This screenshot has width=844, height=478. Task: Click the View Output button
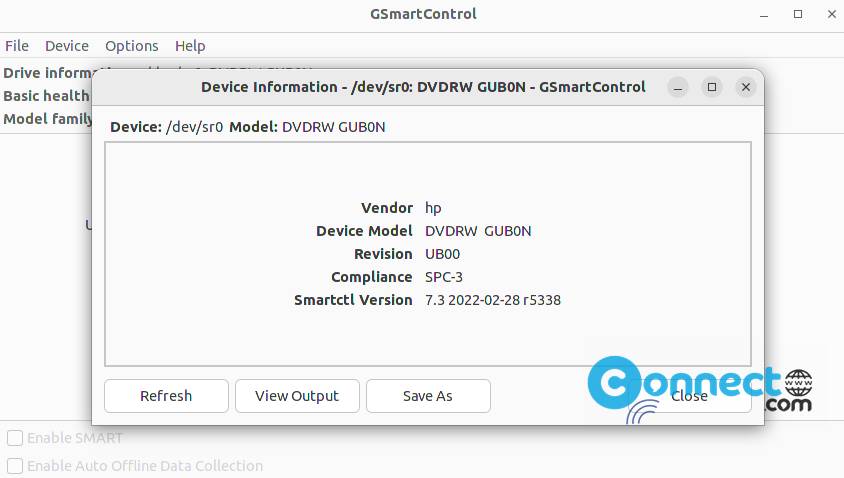[x=297, y=396]
